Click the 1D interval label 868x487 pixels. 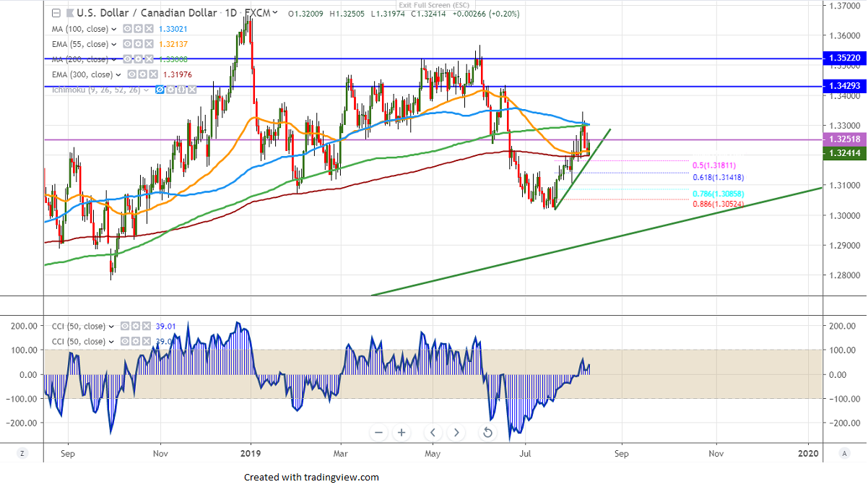232,13
